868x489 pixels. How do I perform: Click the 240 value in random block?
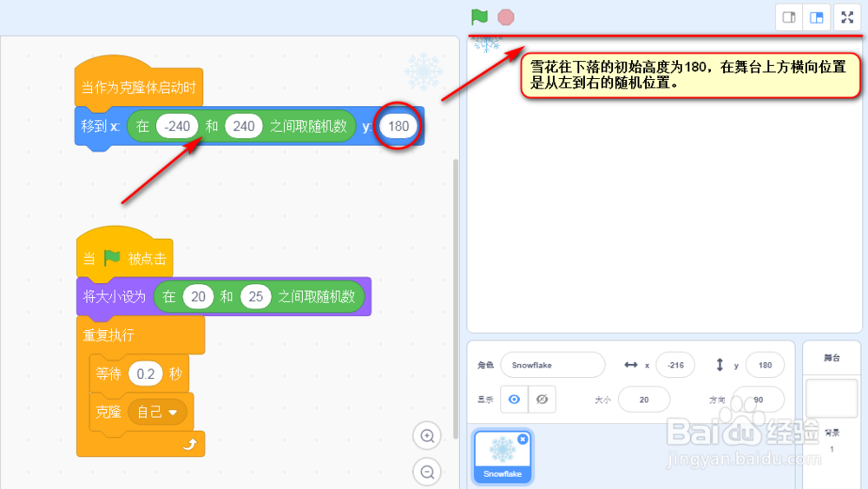(x=244, y=126)
